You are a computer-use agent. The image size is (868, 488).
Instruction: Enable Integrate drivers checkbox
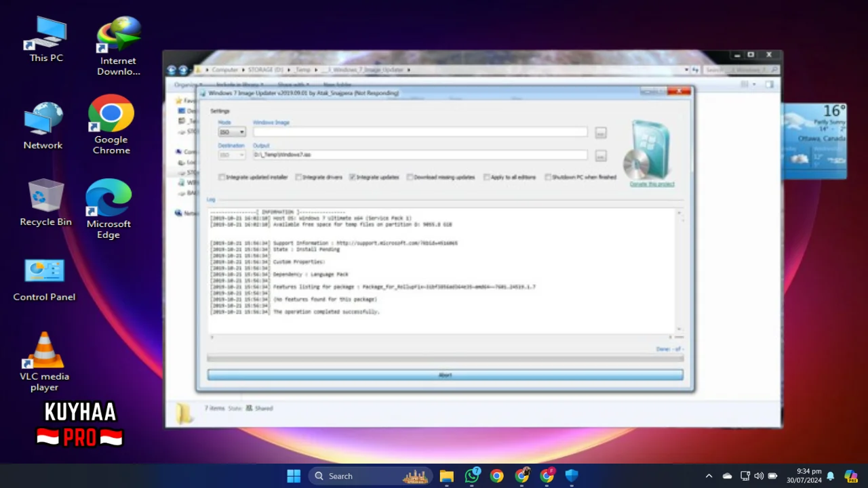pyautogui.click(x=298, y=177)
